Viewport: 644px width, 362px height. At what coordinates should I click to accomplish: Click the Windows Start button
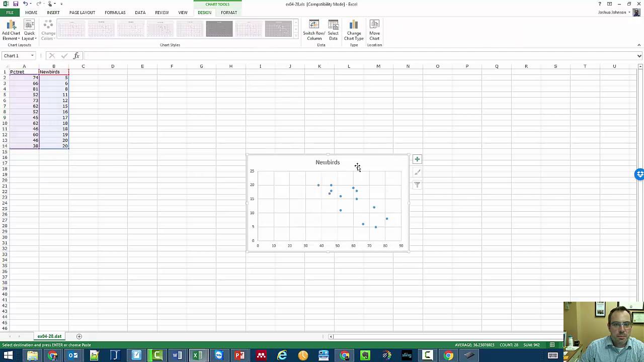(x=8, y=355)
